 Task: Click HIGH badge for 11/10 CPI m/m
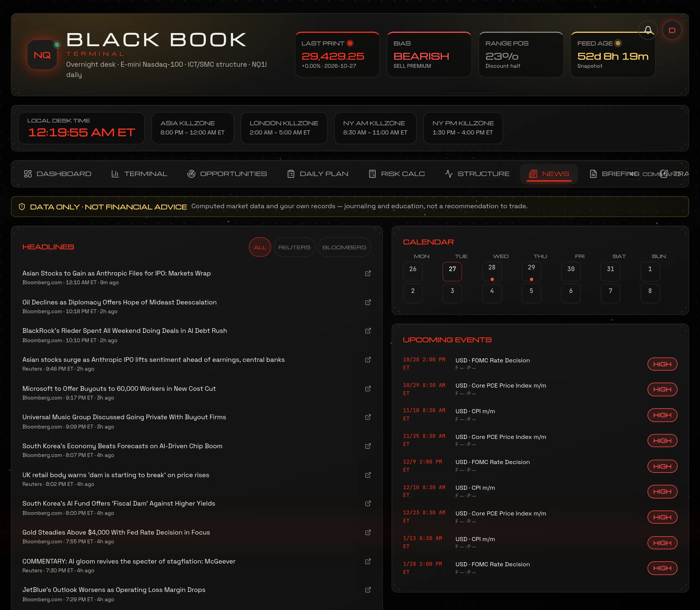(662, 415)
